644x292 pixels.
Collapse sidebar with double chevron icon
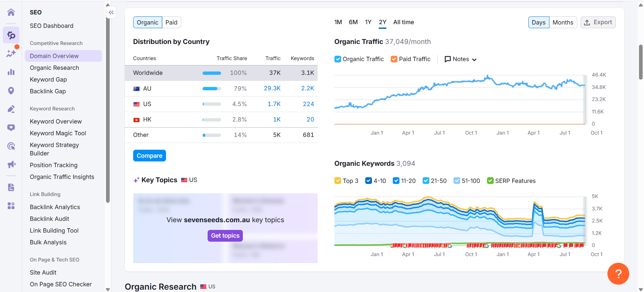[111, 12]
